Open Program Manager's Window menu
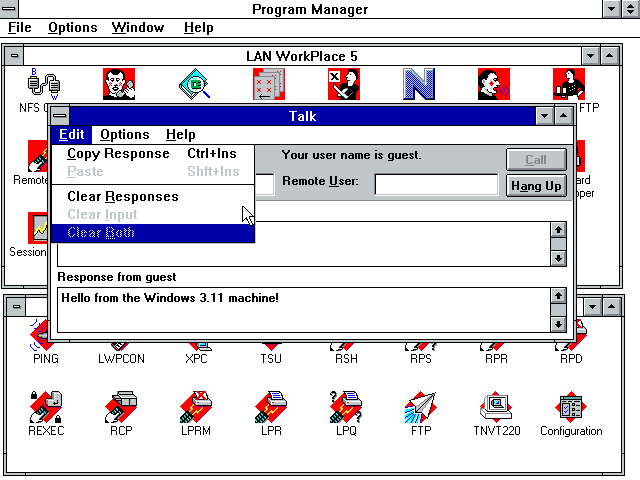The height and width of the screenshot is (480, 640). [x=138, y=28]
